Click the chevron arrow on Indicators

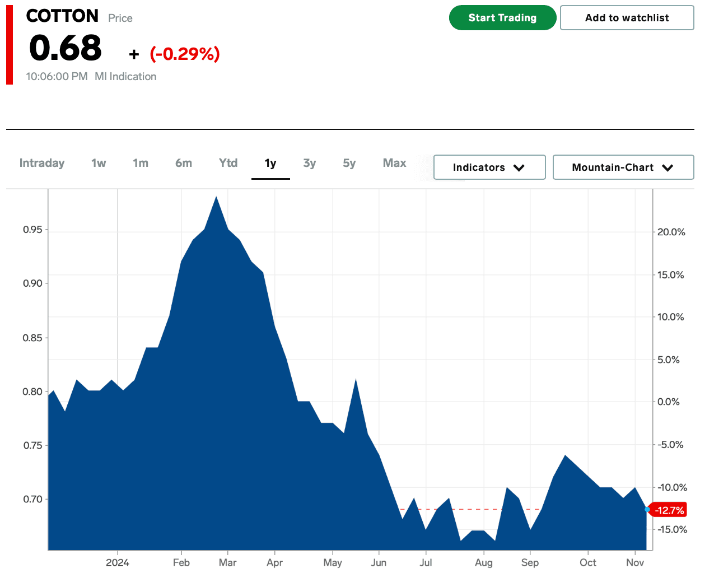(519, 168)
